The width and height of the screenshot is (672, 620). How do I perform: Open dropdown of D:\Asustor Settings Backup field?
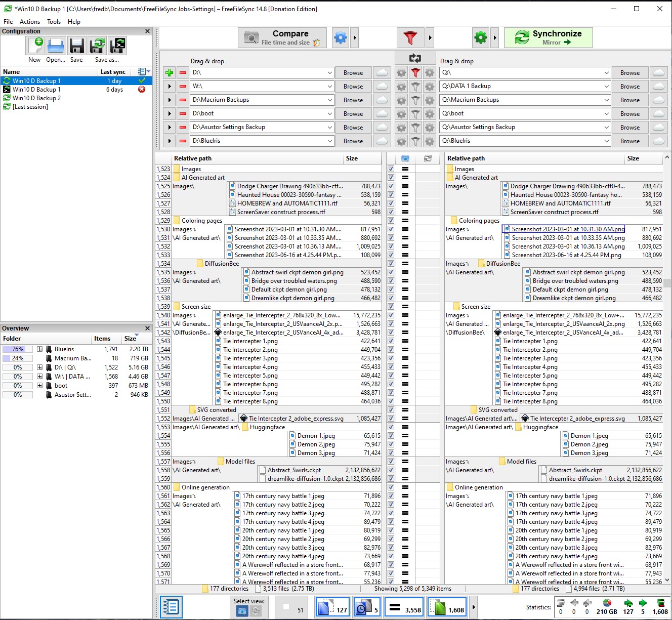pyautogui.click(x=329, y=128)
